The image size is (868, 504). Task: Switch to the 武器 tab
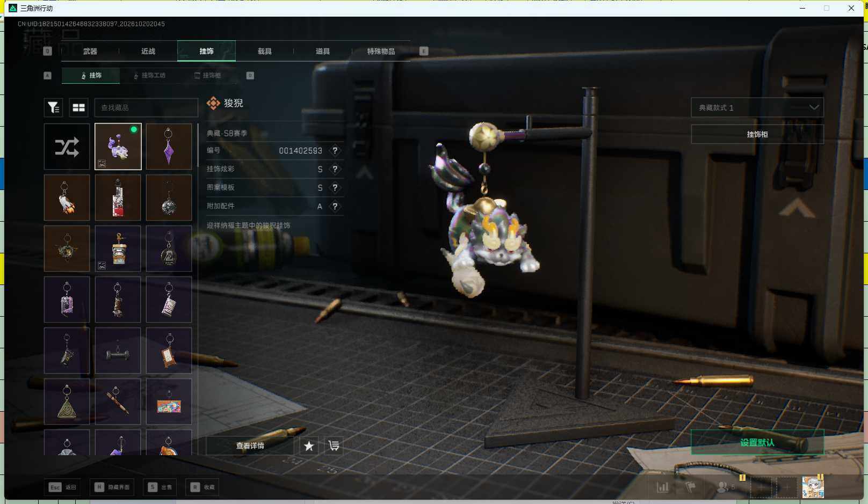tap(90, 51)
